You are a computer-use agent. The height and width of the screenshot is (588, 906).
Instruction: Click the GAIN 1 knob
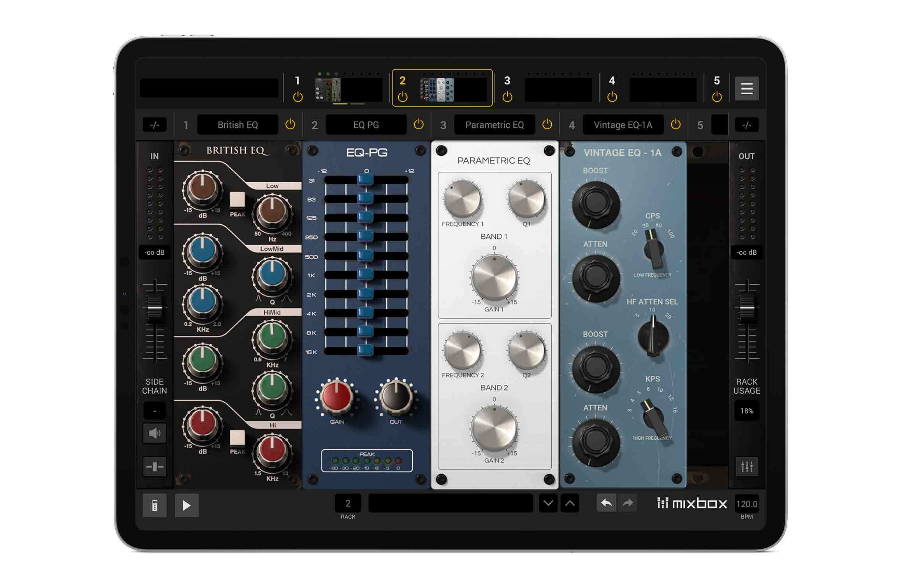click(494, 278)
